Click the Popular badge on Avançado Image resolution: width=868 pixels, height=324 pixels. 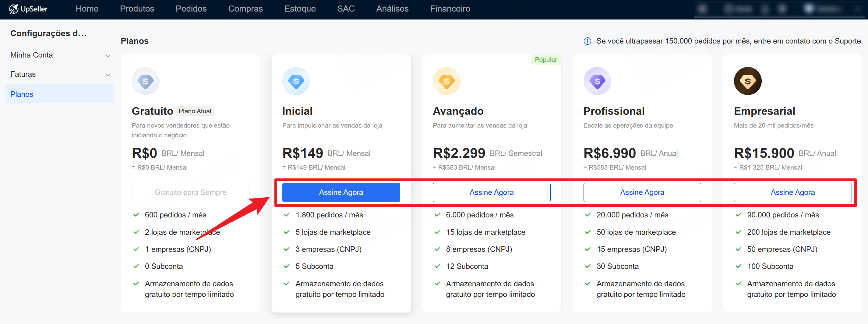[545, 60]
